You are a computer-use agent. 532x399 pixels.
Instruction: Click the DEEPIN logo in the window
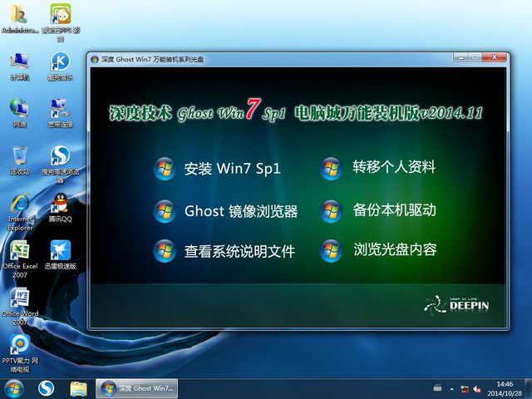[x=456, y=305]
